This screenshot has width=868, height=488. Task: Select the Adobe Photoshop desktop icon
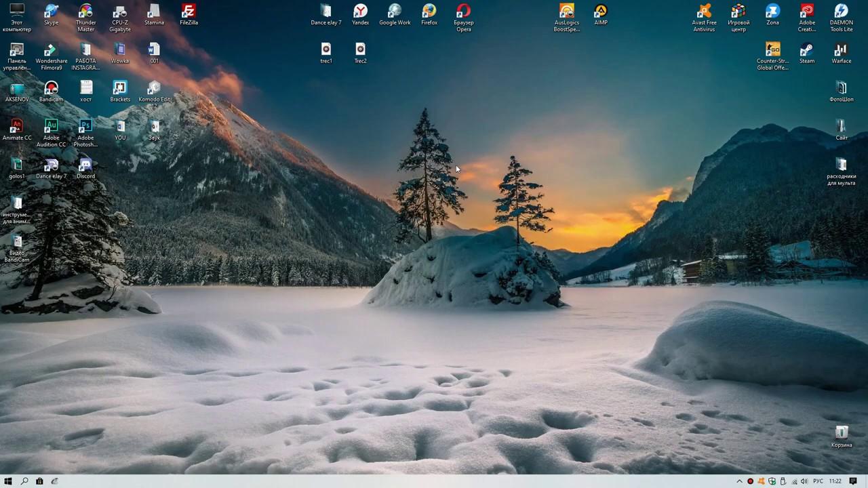[85, 127]
